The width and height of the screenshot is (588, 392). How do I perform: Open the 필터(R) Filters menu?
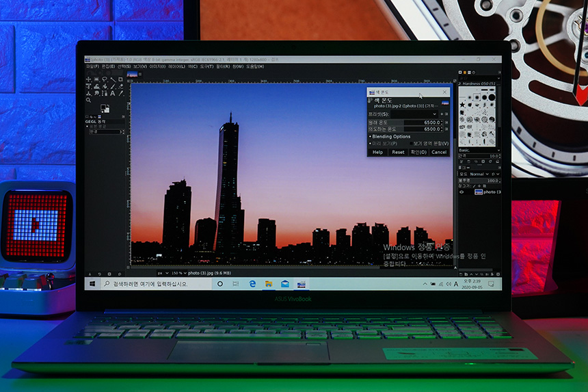(223, 66)
